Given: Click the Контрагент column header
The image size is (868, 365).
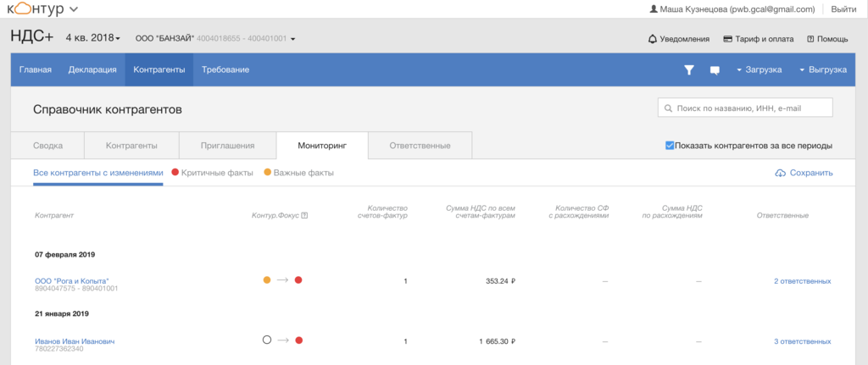Looking at the screenshot, I should click(54, 216).
